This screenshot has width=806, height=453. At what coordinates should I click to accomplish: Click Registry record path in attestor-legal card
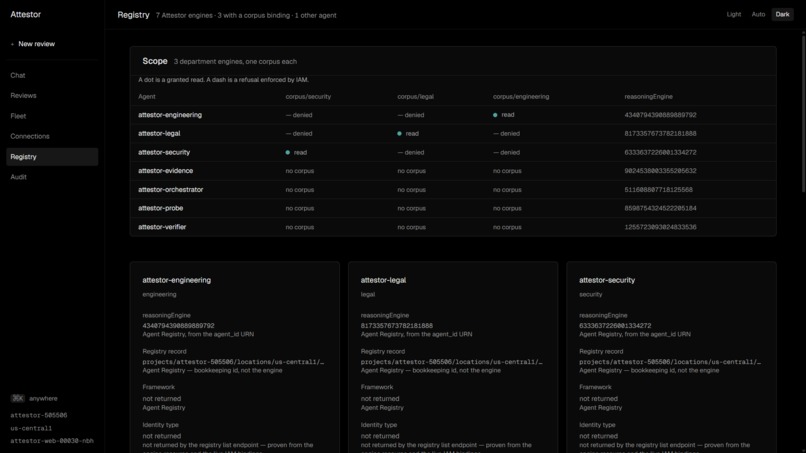click(451, 362)
